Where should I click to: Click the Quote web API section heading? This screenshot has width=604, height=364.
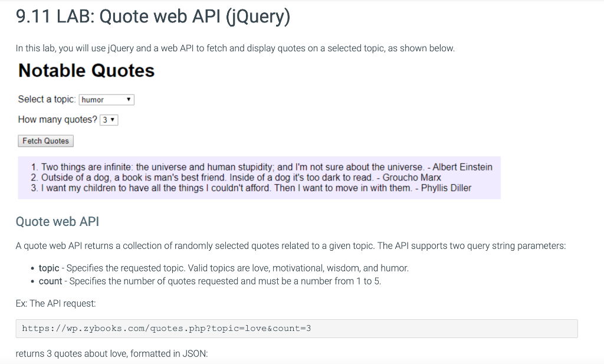(x=57, y=221)
